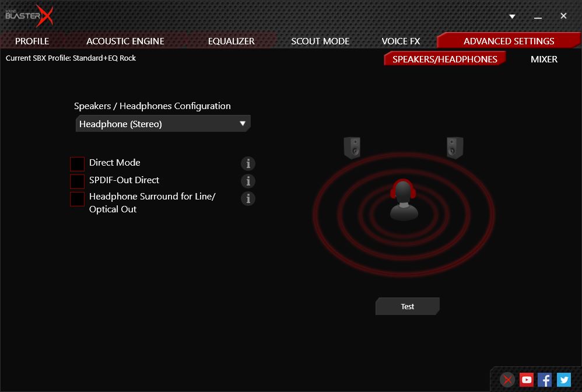Enable Headphone Surround for Line/Optical Out
The width and height of the screenshot is (582, 392).
tap(78, 199)
